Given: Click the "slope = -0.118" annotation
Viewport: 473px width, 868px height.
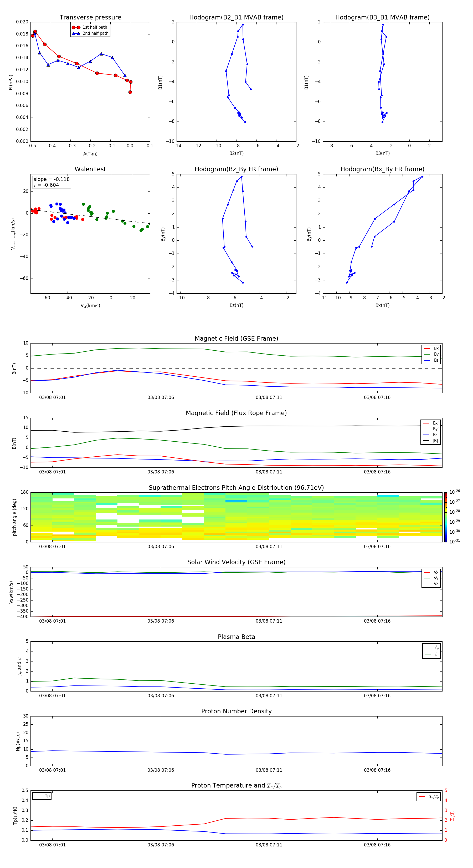Looking at the screenshot, I should pyautogui.click(x=52, y=179).
